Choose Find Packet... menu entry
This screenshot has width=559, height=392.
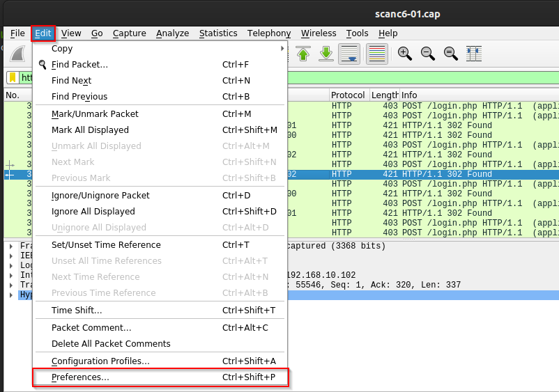pos(79,65)
